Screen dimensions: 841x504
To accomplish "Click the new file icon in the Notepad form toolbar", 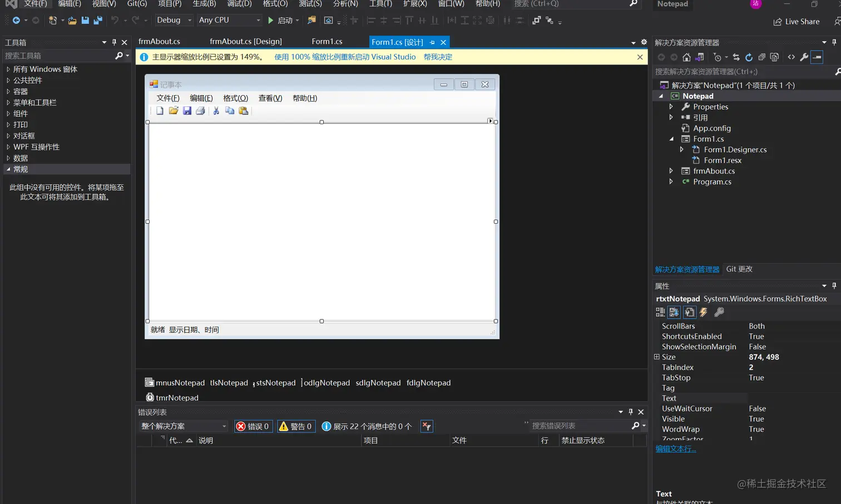I will [x=160, y=111].
